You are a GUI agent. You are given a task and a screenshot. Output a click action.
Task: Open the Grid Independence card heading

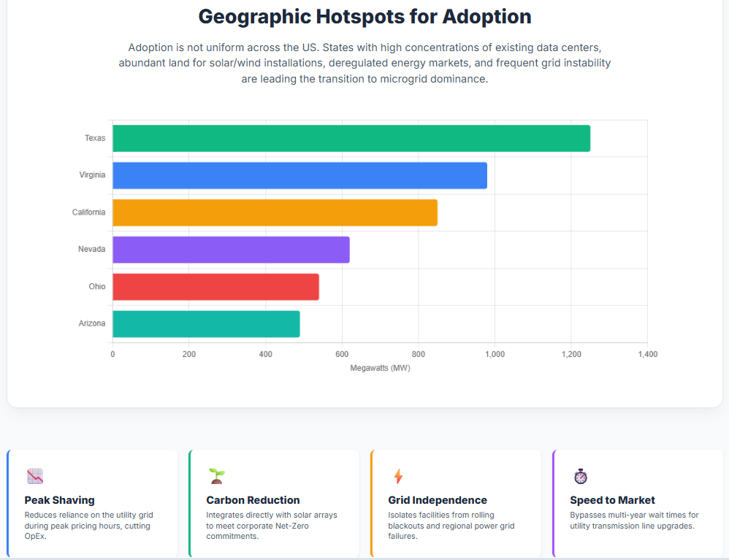tap(438, 500)
